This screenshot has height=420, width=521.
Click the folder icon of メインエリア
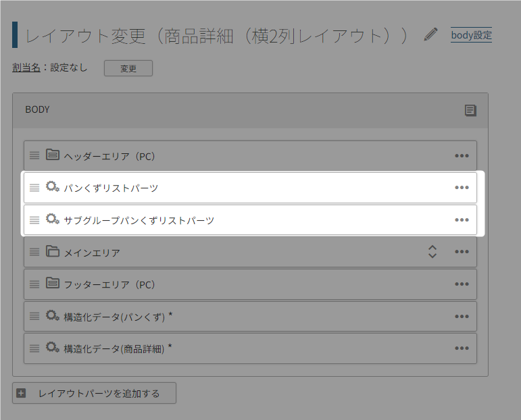(x=53, y=251)
